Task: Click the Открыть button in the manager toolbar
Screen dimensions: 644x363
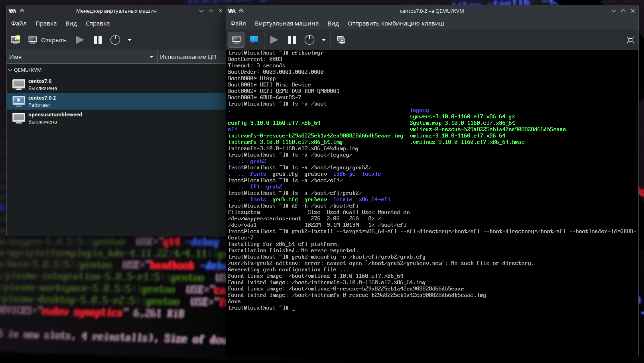Action: pyautogui.click(x=47, y=40)
